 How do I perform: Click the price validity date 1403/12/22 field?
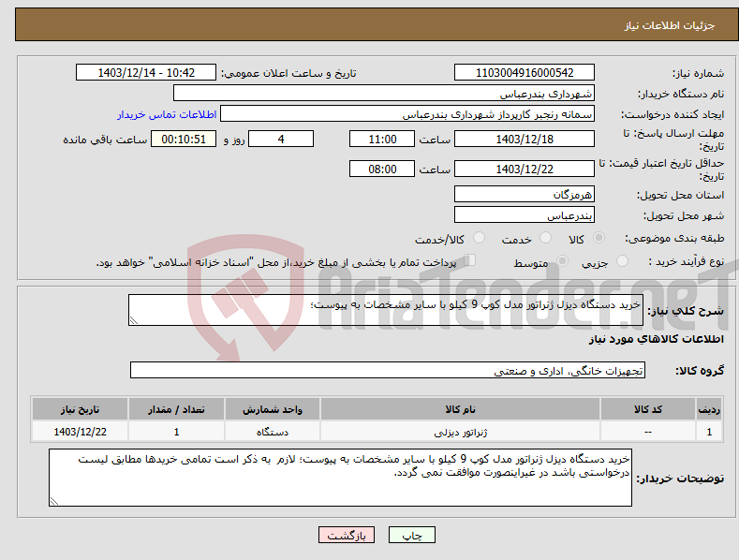pos(525,169)
